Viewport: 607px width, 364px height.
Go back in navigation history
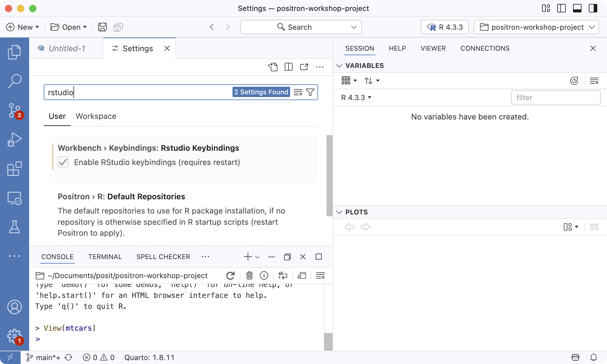(x=212, y=27)
